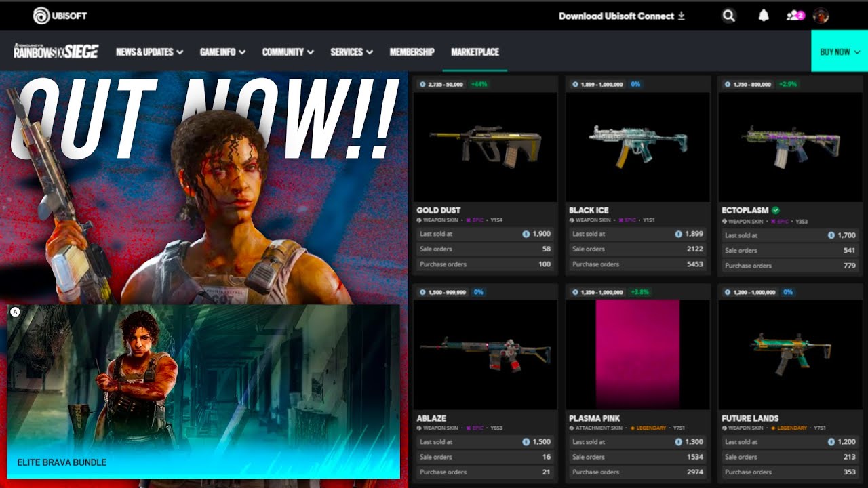The height and width of the screenshot is (488, 868).
Task: Click the verified check beside Ectoplasm
Action: tap(776, 210)
